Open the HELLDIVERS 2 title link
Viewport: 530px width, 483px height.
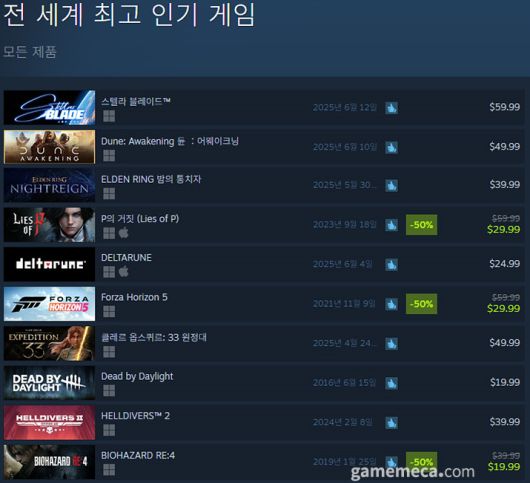(135, 416)
